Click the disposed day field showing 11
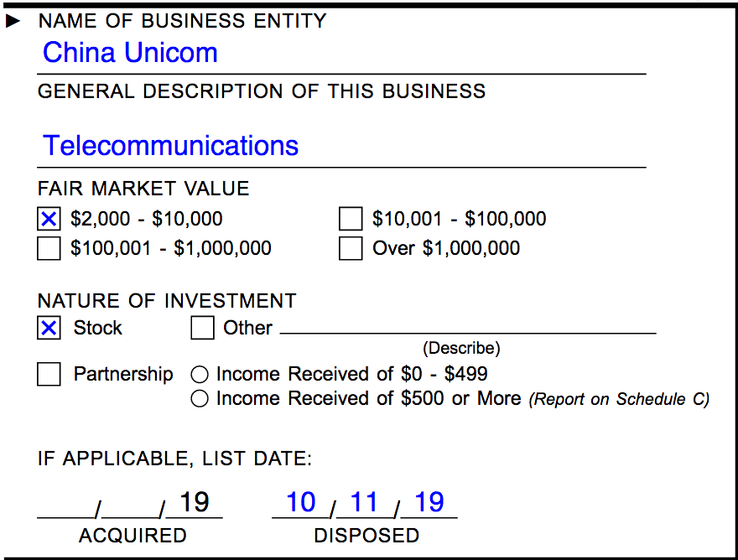Viewport: 738px width, 560px height. click(x=365, y=503)
